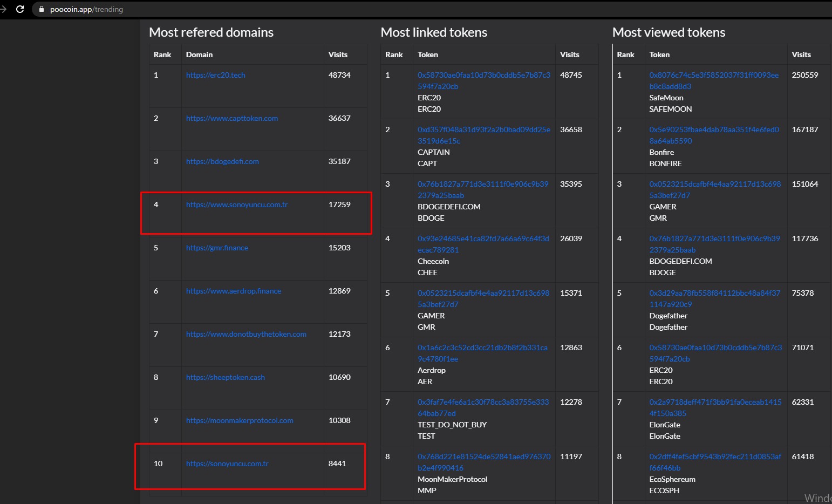Select visits value 75378 for Dogefather

click(x=802, y=293)
